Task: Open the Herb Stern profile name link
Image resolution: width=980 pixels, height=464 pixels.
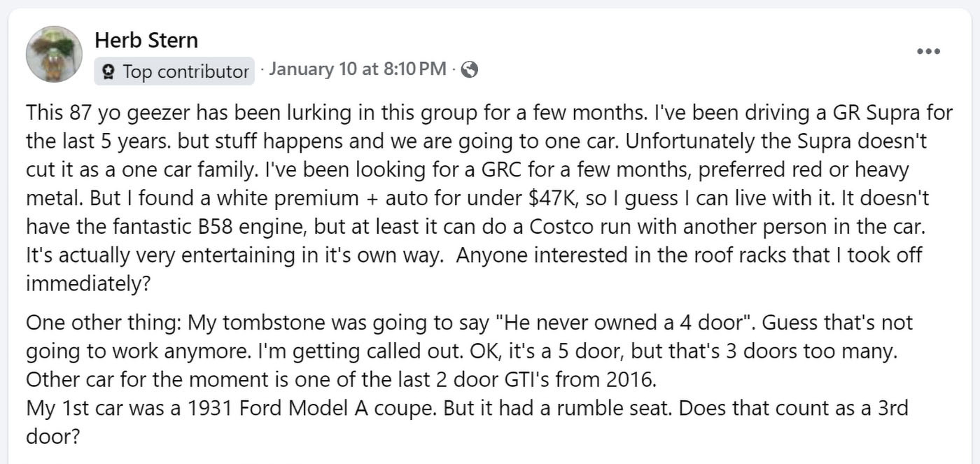Action: click(x=146, y=41)
